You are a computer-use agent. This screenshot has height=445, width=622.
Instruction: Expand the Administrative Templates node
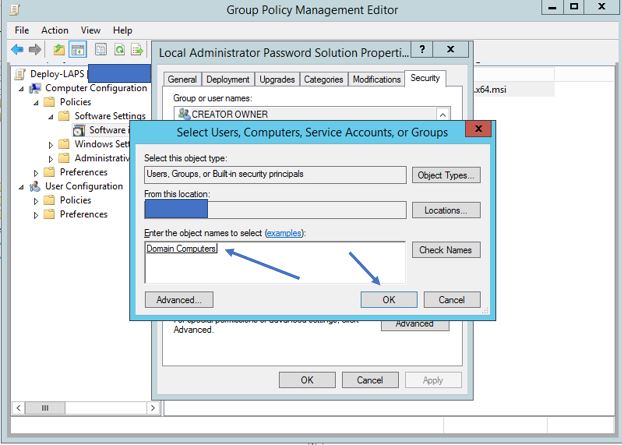point(51,159)
